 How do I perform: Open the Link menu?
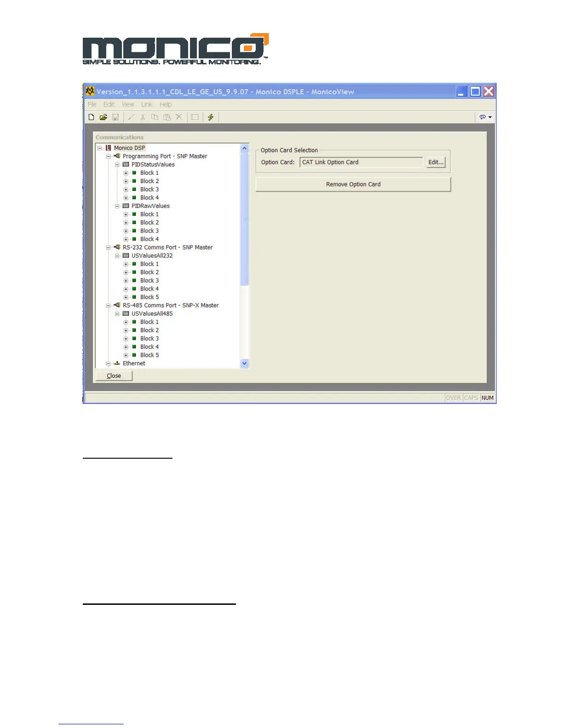(147, 104)
